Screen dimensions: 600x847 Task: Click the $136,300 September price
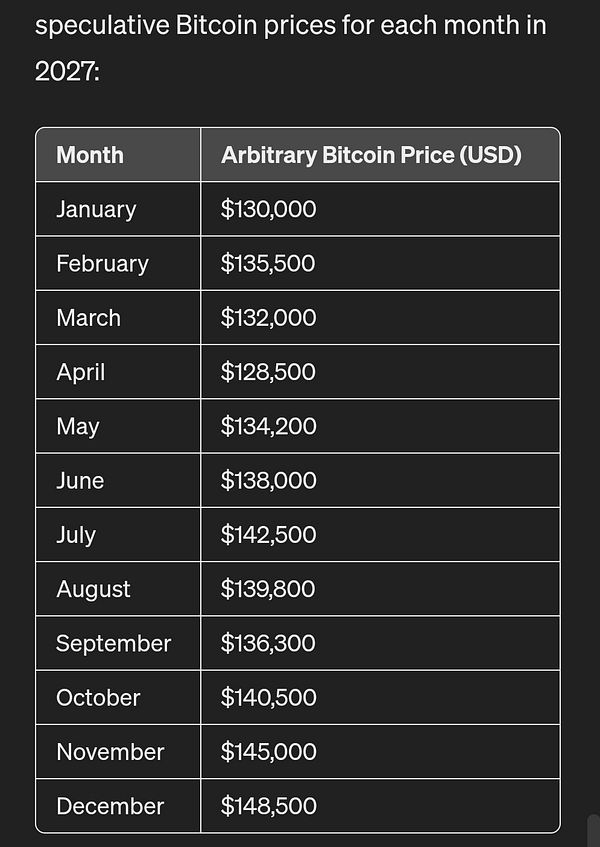(x=268, y=643)
